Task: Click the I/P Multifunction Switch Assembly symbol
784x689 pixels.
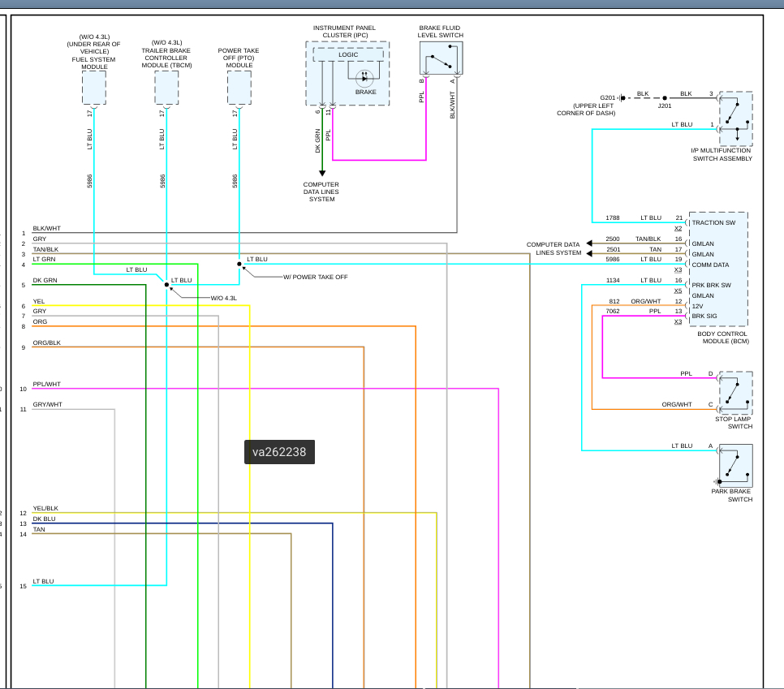Action: [735, 118]
